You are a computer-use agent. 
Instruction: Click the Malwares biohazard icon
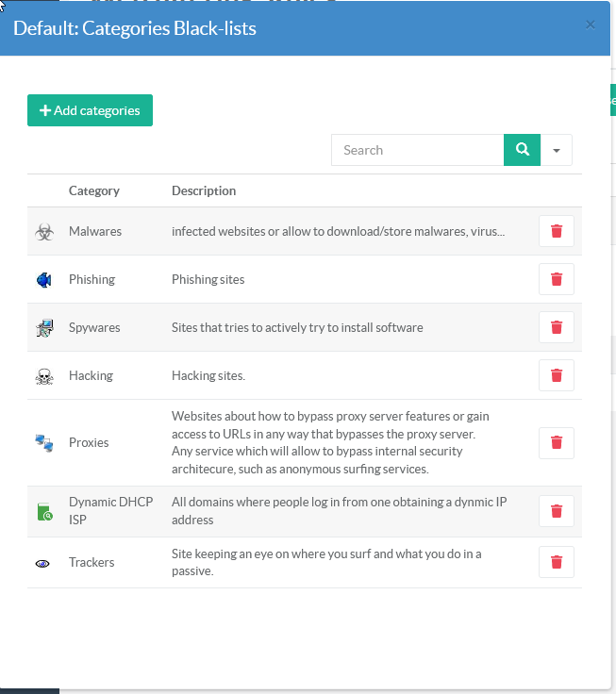click(44, 231)
